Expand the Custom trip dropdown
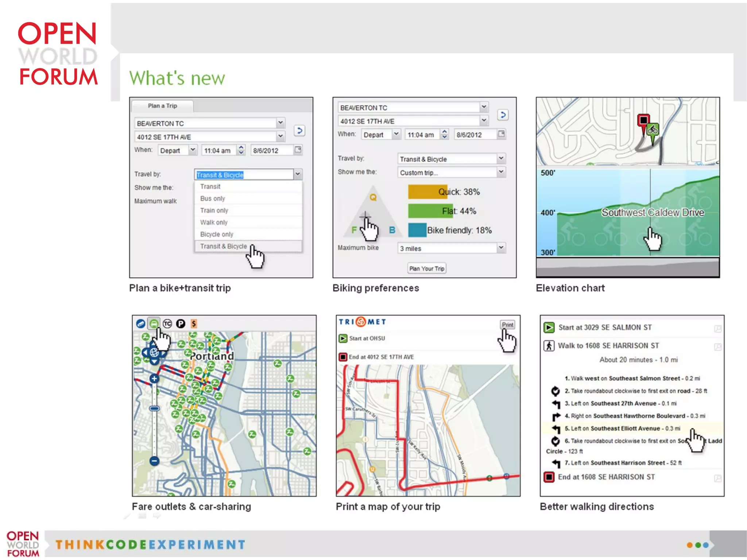 click(x=501, y=172)
